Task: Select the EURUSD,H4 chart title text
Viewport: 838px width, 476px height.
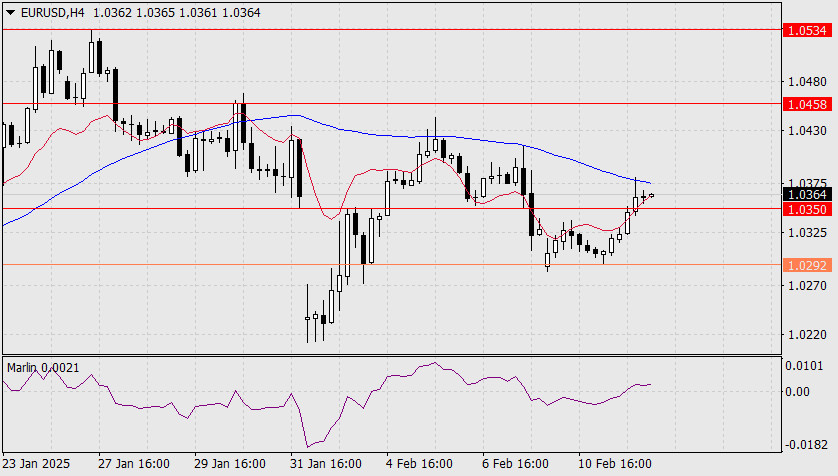Action: (x=52, y=12)
